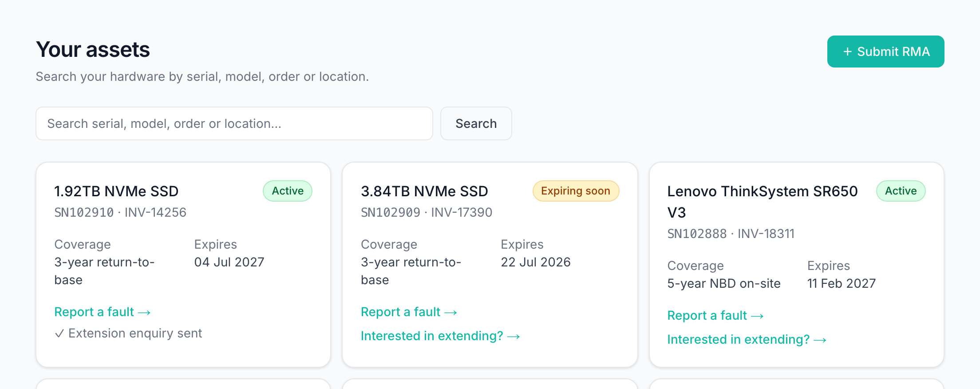Click Extension enquiry sent status text
This screenshot has width=980, height=389.
[135, 333]
